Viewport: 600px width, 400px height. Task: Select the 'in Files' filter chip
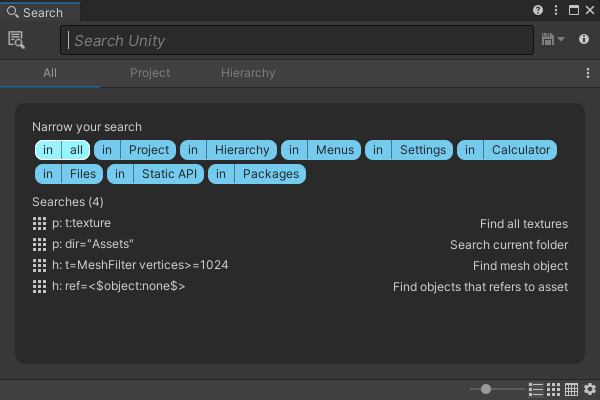[x=69, y=174]
